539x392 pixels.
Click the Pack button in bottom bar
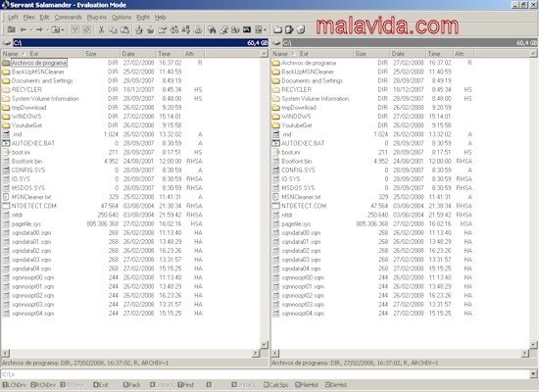coord(131,385)
